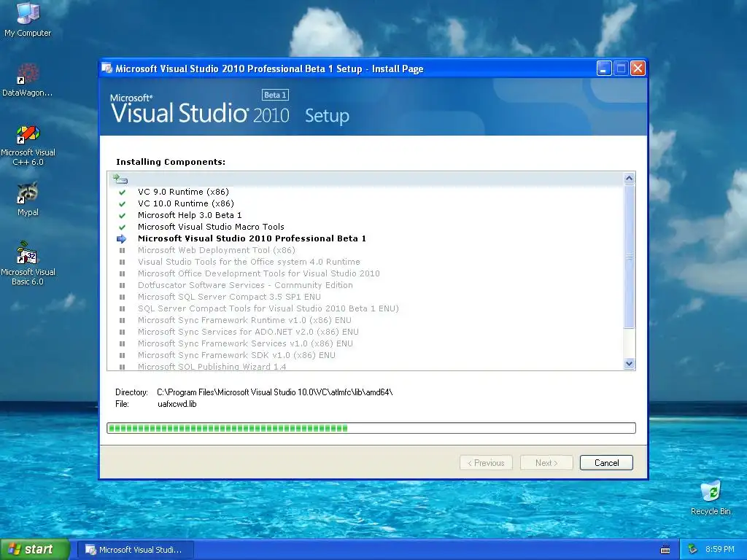Open the Mypal browser shortcut
Viewport: 747px width, 560px height.
click(28, 199)
